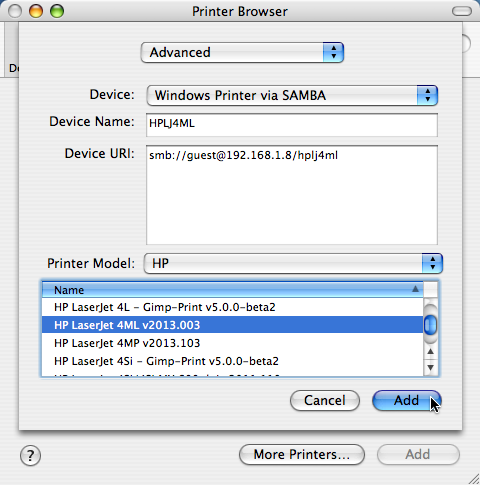Click the green zoom window button
The image size is (480, 485).
pos(57,11)
